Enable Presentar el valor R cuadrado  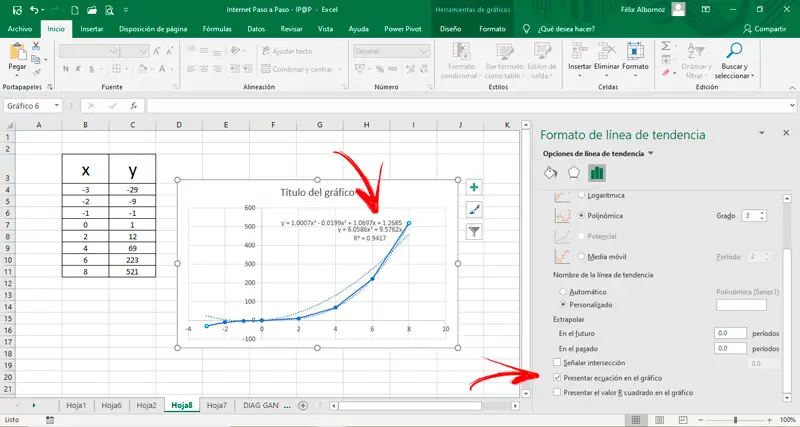[557, 394]
